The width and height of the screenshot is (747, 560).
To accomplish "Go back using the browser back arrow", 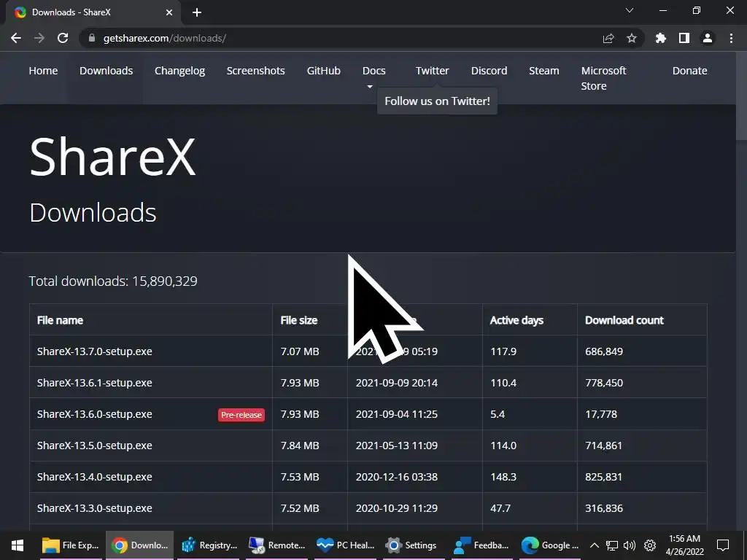I will 16,38.
